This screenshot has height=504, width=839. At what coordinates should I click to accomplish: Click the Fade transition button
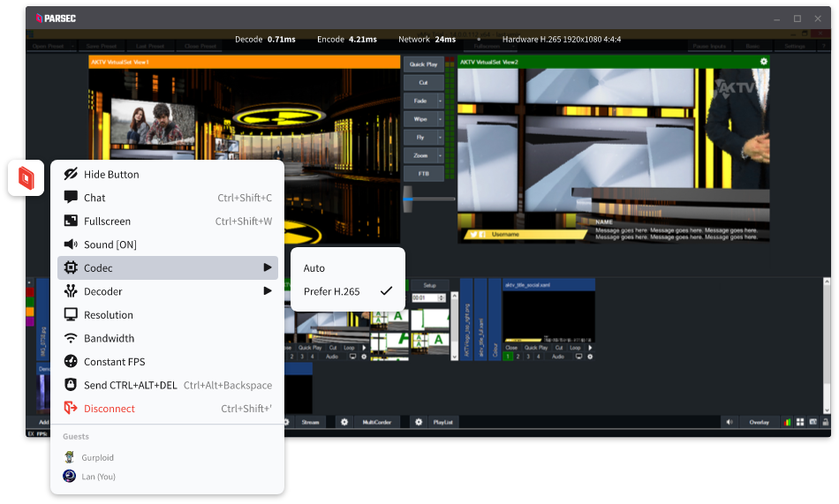pyautogui.click(x=420, y=101)
